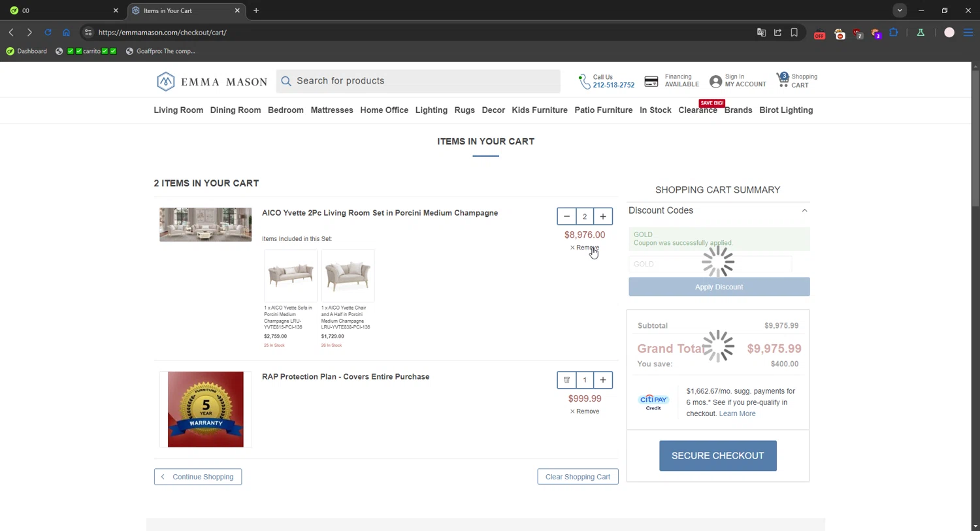Open Bedroom menu

coord(286,110)
